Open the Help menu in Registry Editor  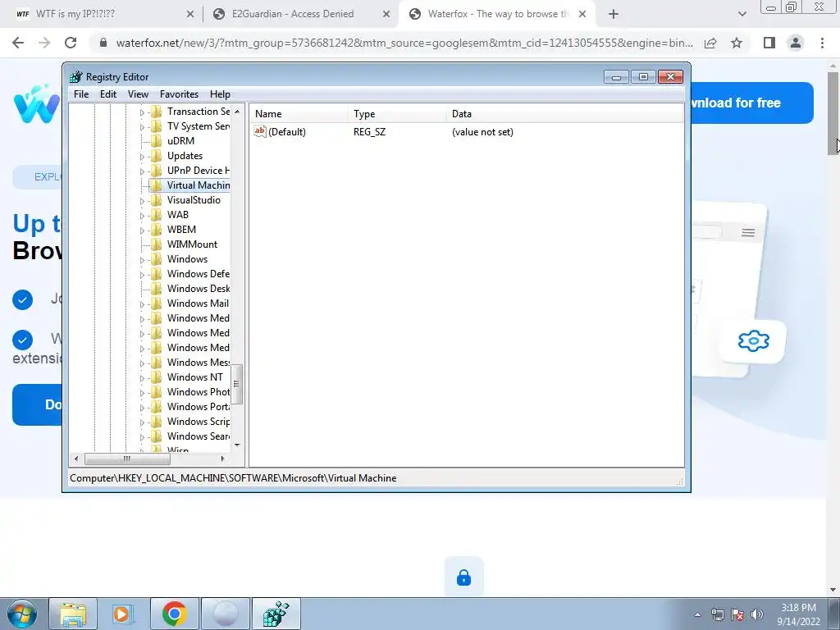[x=220, y=94]
